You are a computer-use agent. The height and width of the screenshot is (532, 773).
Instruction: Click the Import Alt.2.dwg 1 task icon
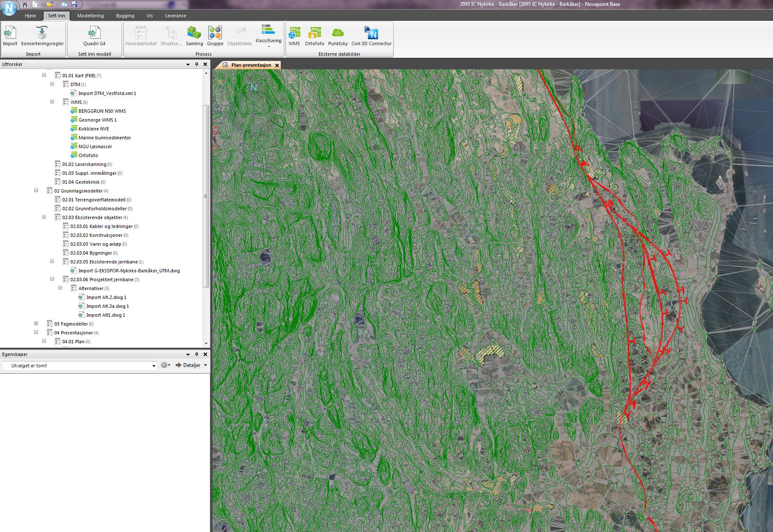pyautogui.click(x=82, y=297)
